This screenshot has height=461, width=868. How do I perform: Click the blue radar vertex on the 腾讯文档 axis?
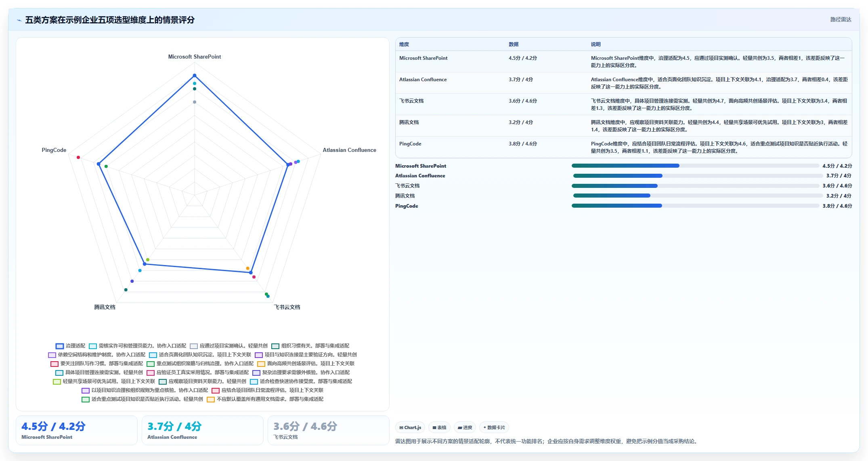pyautogui.click(x=145, y=264)
